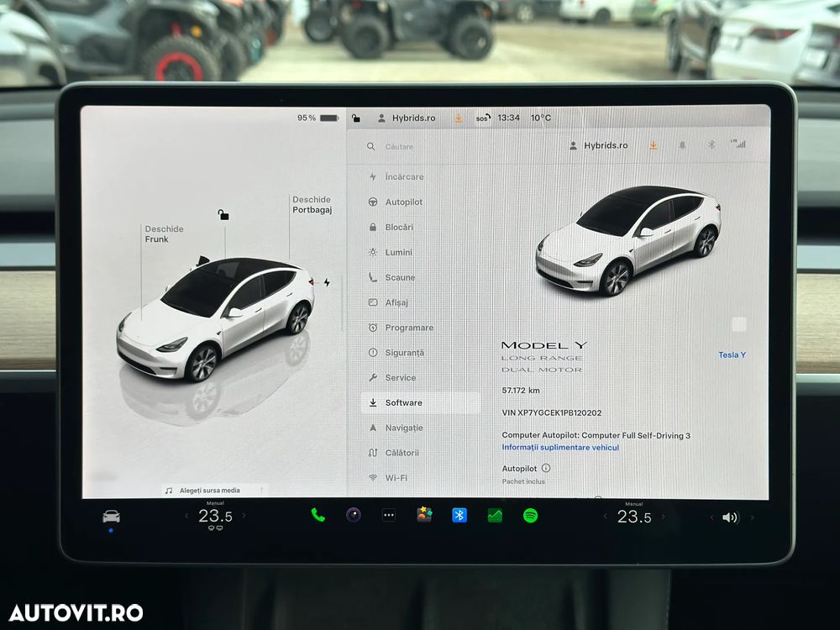Open the Spotify app

[530, 516]
